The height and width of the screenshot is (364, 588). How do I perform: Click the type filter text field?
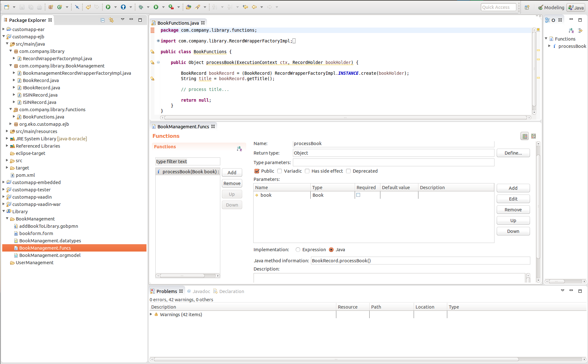[x=188, y=162]
